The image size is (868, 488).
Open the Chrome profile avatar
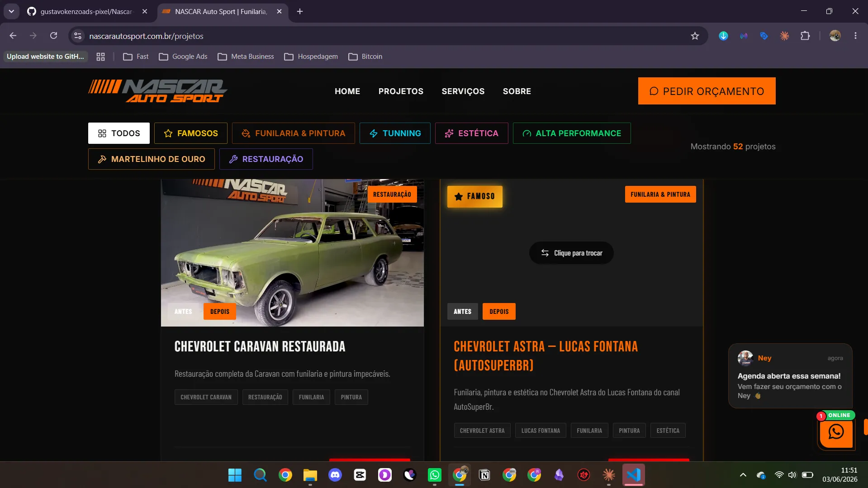point(835,36)
